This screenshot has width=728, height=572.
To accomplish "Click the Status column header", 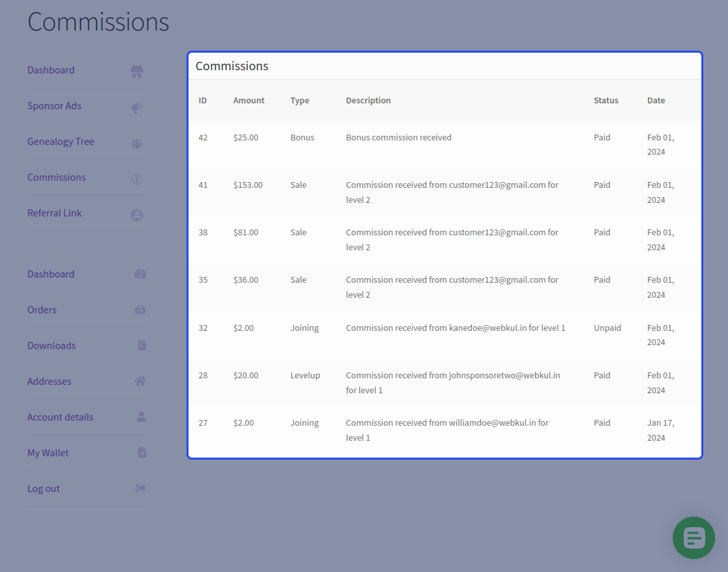I will (x=606, y=101).
